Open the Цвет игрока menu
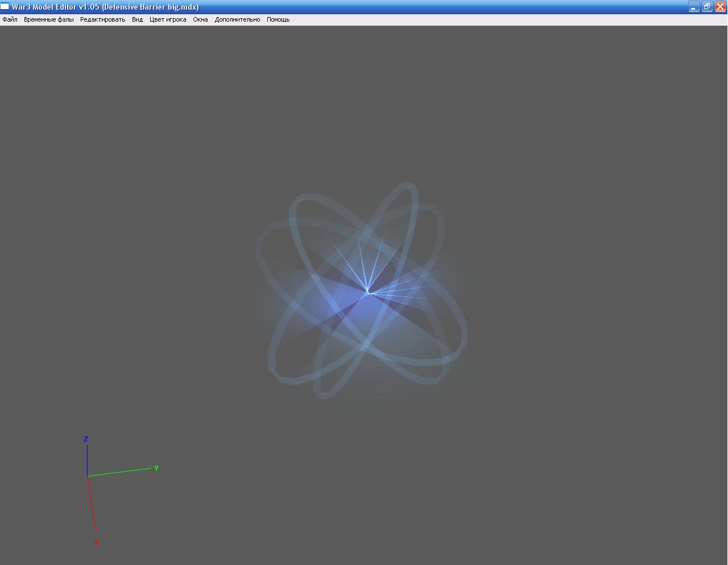 (168, 19)
